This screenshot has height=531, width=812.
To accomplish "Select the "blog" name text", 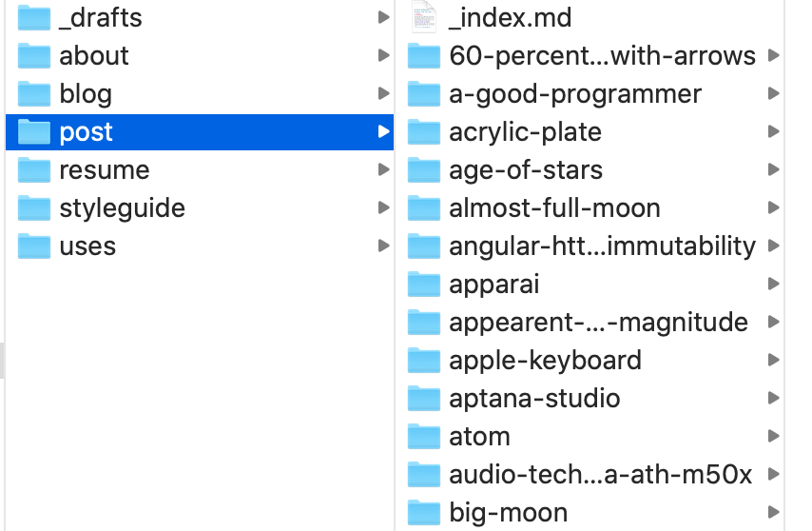I will tap(86, 95).
